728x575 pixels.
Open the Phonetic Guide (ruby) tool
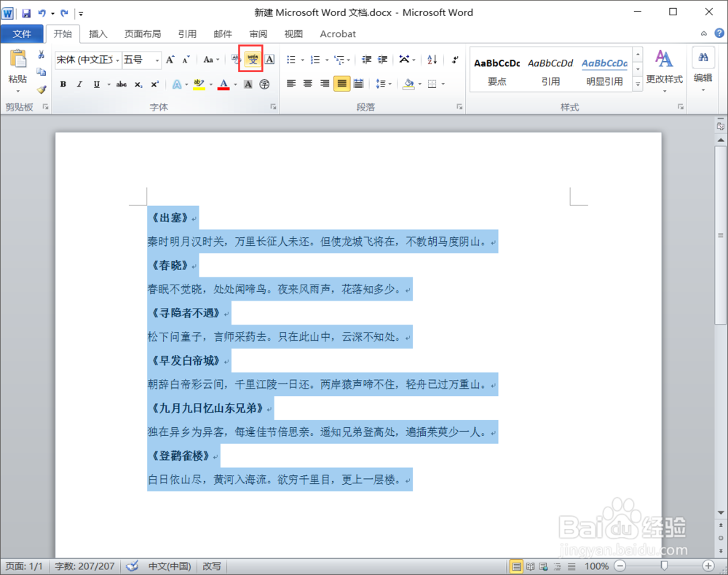[x=250, y=60]
